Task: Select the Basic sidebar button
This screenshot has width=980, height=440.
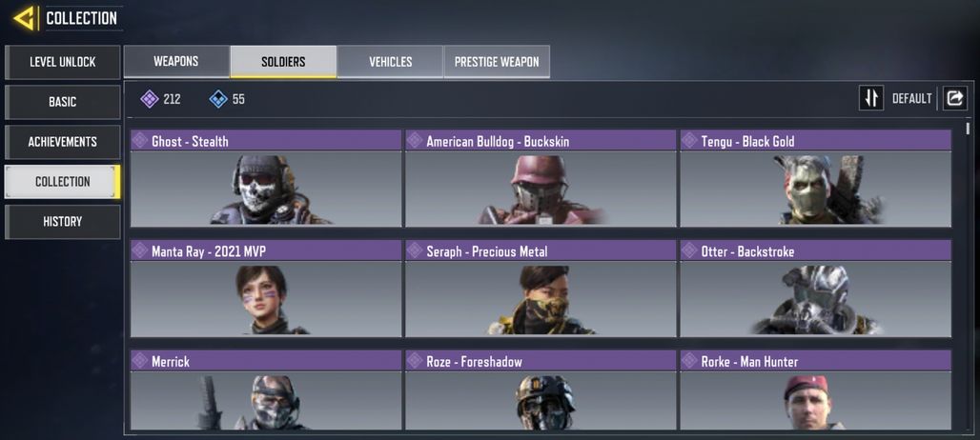Action: tap(63, 102)
